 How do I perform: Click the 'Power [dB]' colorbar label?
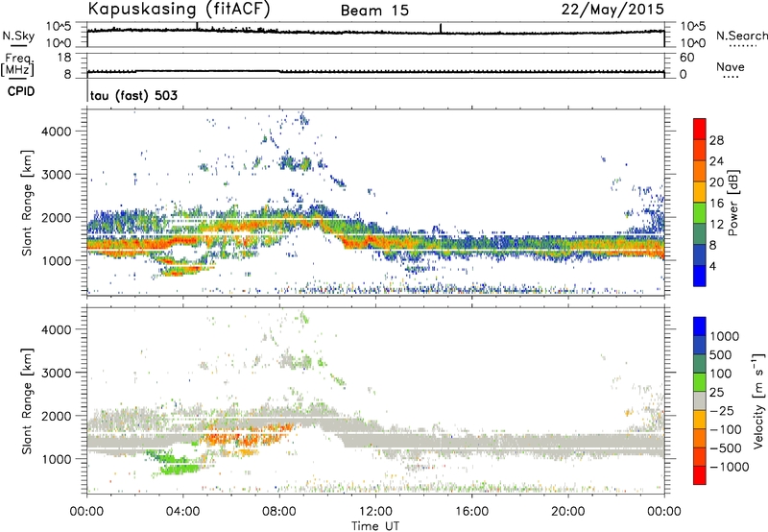pos(733,203)
